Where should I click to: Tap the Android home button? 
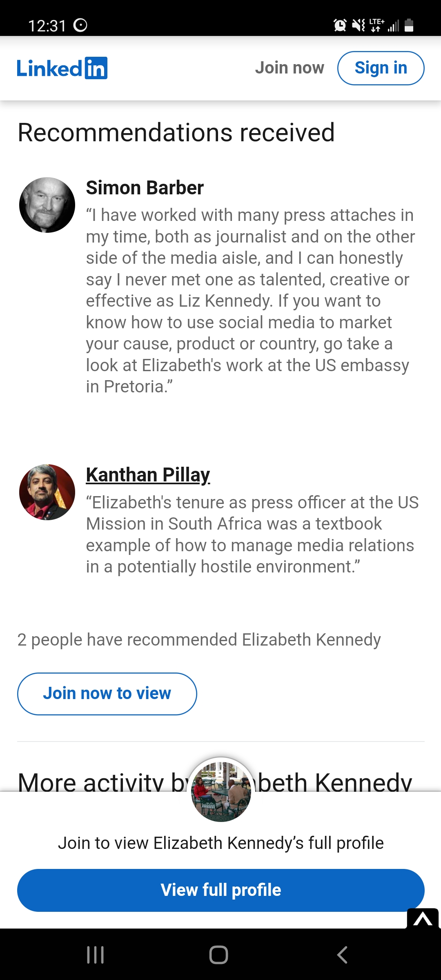pyautogui.click(x=218, y=955)
